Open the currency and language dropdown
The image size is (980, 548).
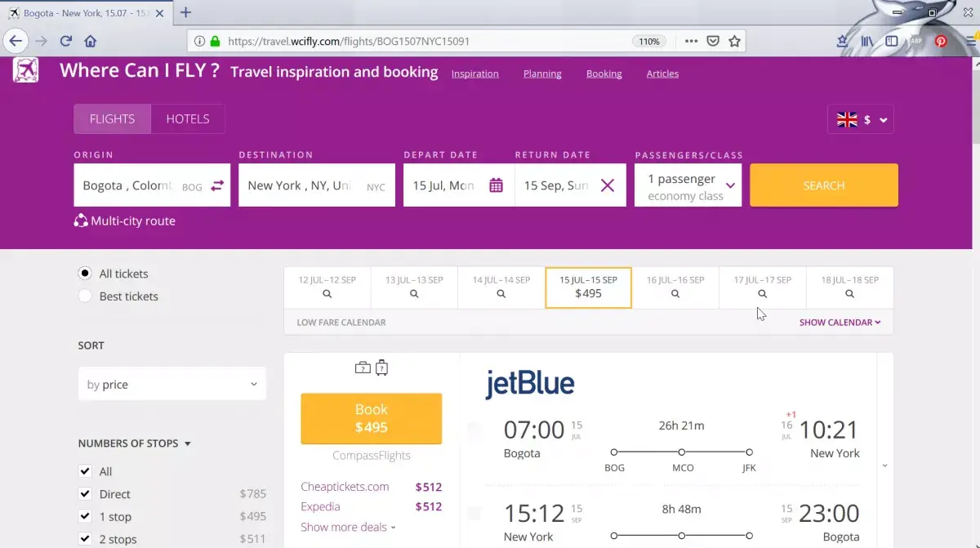click(x=861, y=119)
